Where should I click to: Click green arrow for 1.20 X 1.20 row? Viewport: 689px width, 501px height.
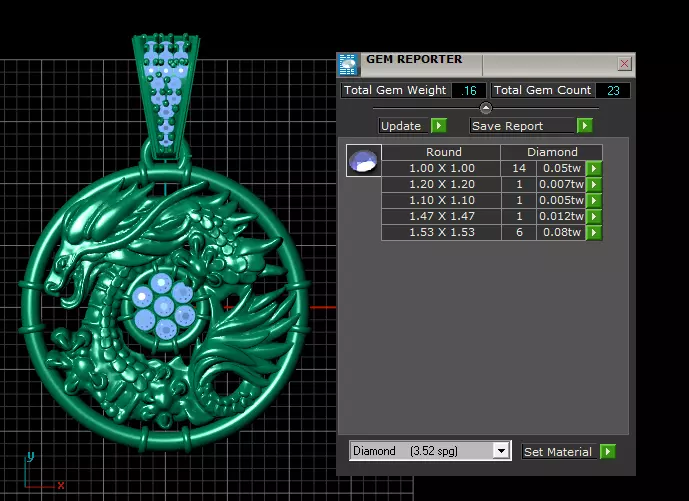[x=594, y=184]
